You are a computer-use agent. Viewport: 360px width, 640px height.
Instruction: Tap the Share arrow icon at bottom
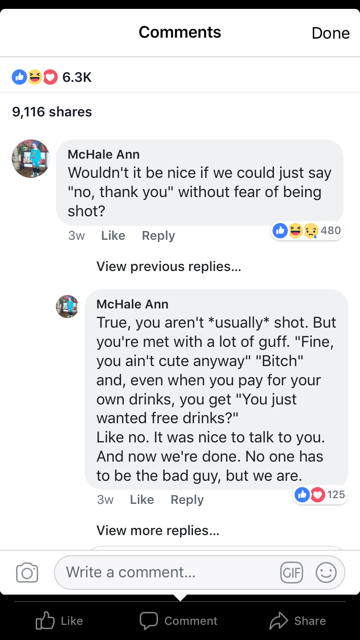[x=279, y=621]
